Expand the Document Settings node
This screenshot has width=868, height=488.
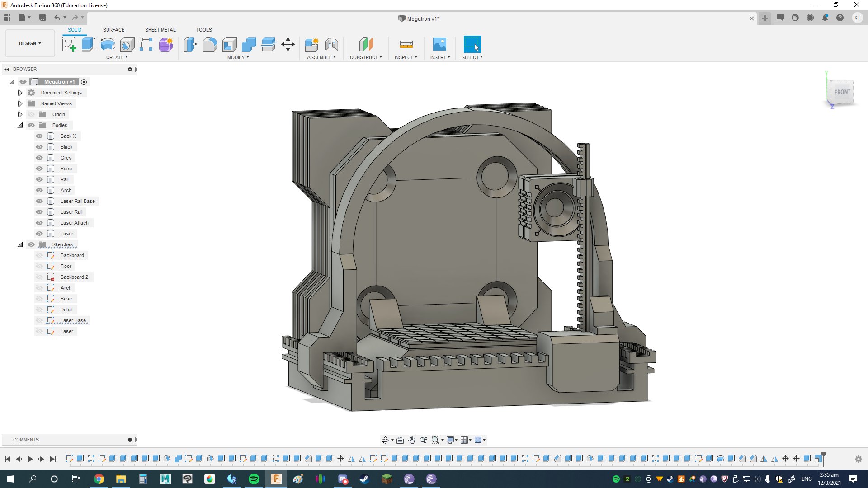pos(20,93)
